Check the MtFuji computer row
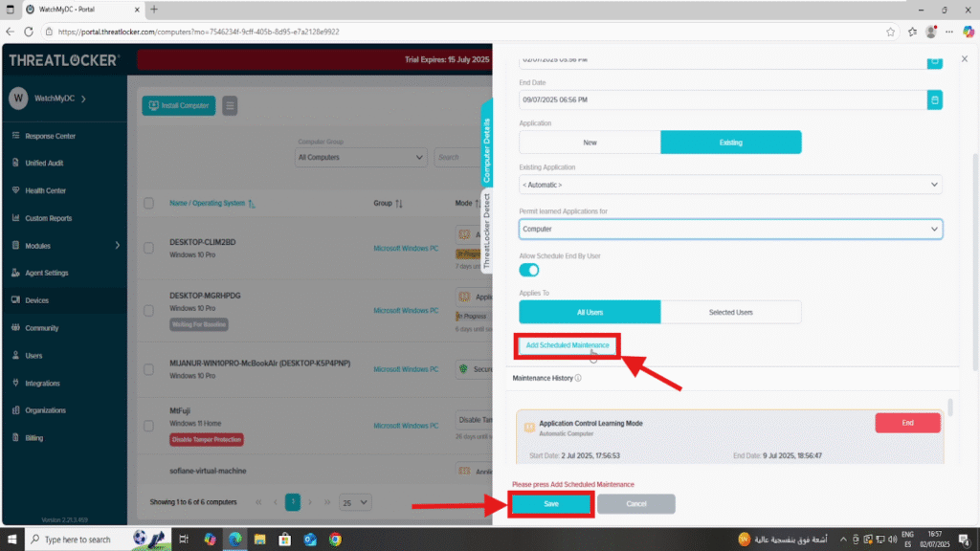 [x=148, y=426]
